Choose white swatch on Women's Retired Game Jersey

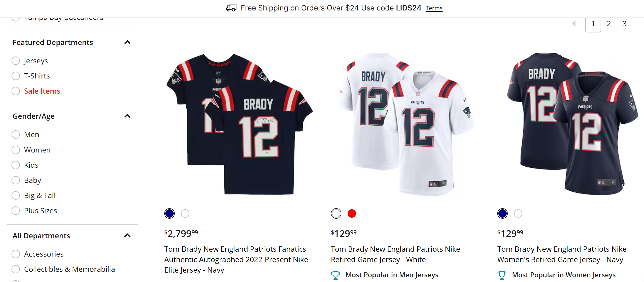point(518,213)
